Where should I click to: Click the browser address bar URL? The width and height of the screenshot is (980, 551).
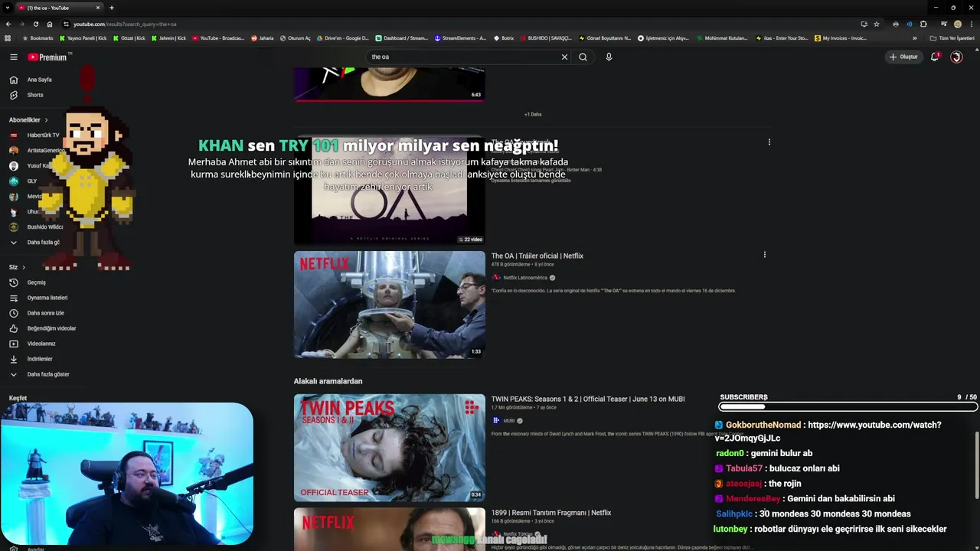[x=125, y=24]
